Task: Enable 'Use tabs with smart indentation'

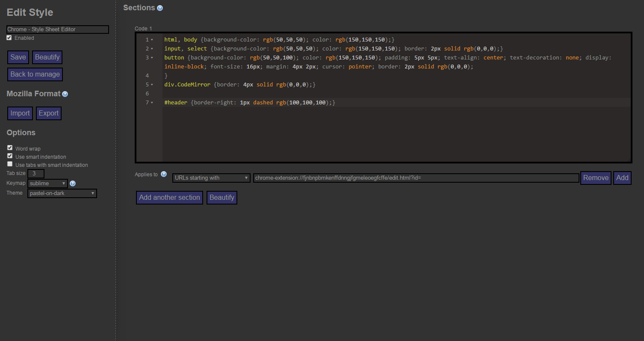Action: click(9, 163)
